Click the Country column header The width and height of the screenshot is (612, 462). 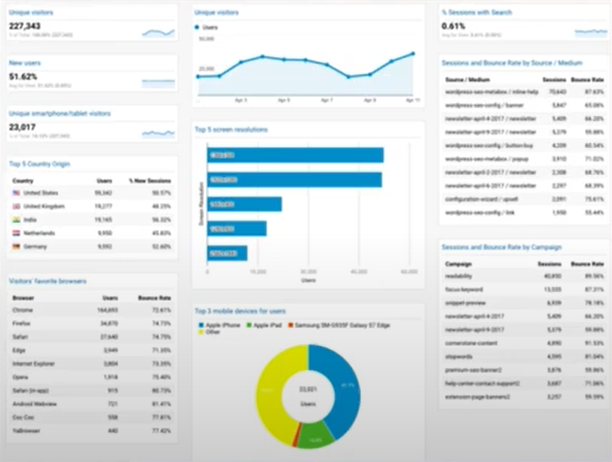click(23, 181)
